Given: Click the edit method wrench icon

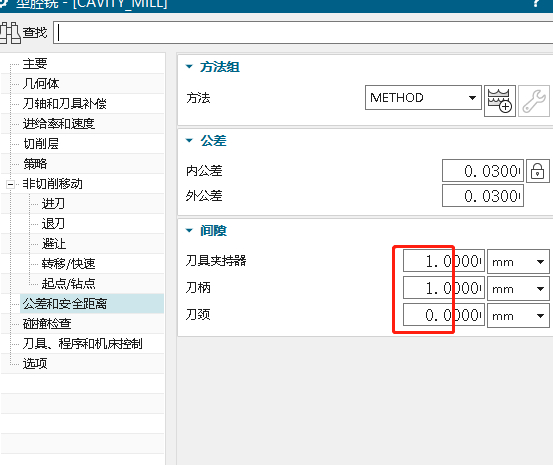Looking at the screenshot, I should pos(534,101).
